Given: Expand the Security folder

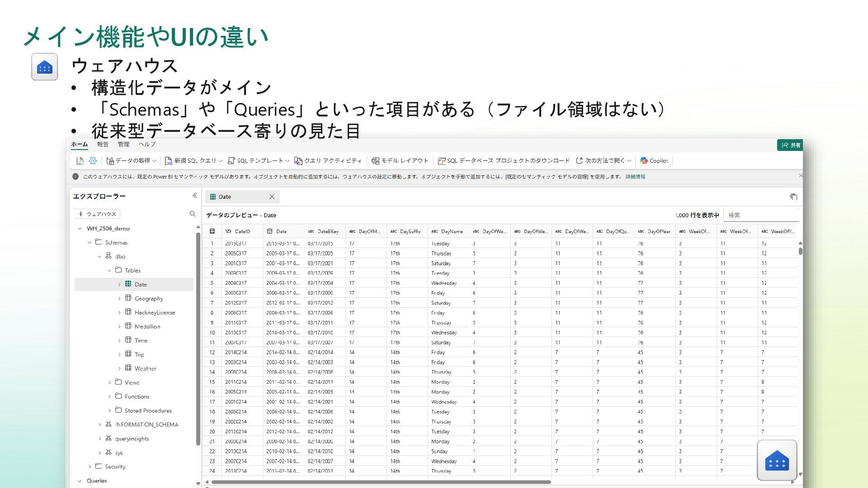Looking at the screenshot, I should pyautogui.click(x=90, y=467).
